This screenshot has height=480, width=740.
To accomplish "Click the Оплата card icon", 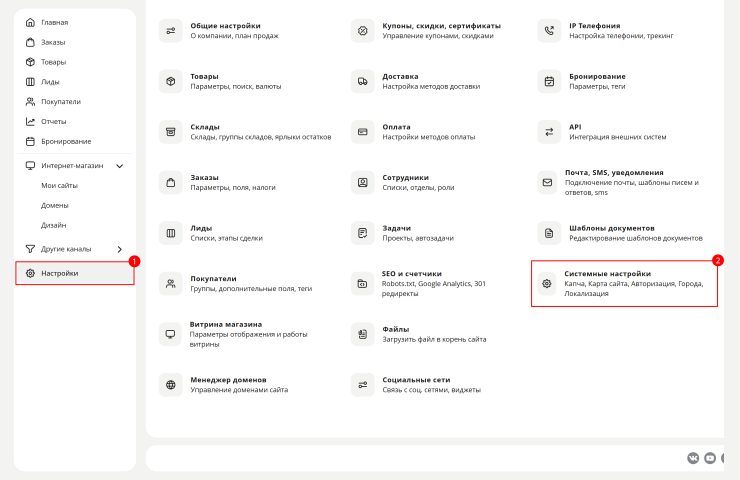I will (x=362, y=132).
